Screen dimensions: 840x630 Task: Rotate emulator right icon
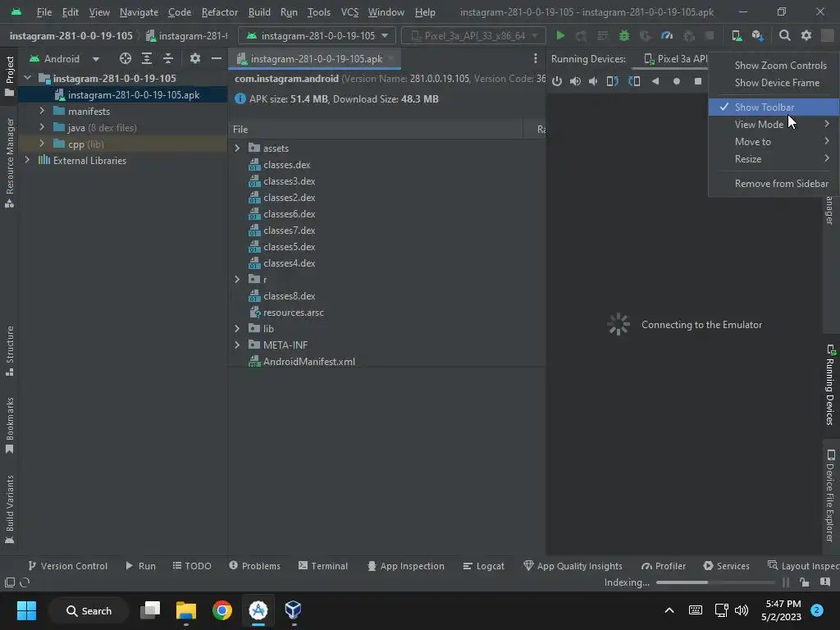point(634,81)
